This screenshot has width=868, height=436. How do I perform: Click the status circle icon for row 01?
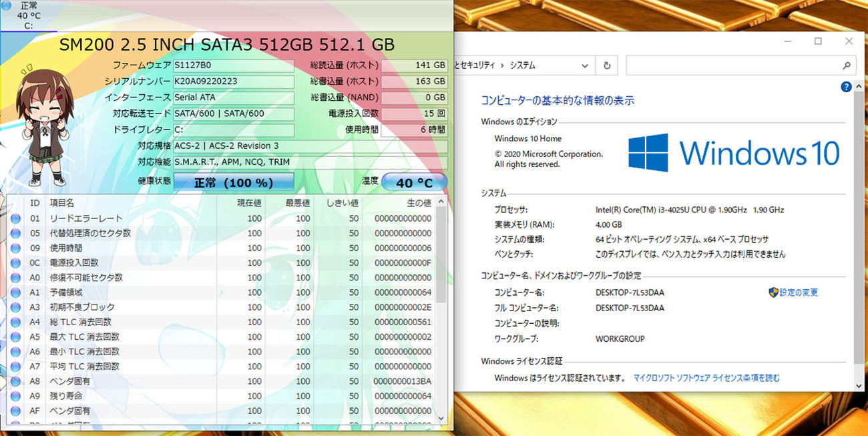15,219
